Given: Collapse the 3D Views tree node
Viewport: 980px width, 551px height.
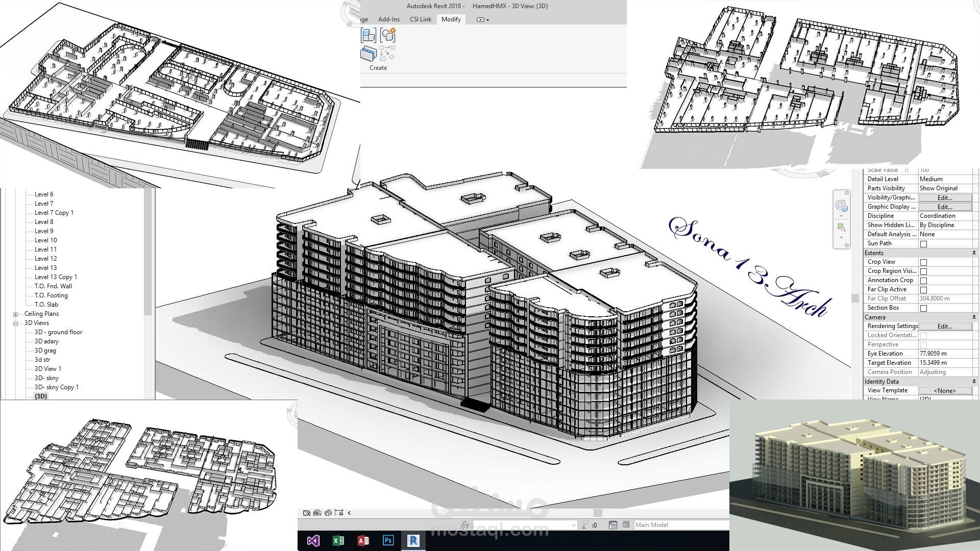Looking at the screenshot, I should (x=15, y=323).
